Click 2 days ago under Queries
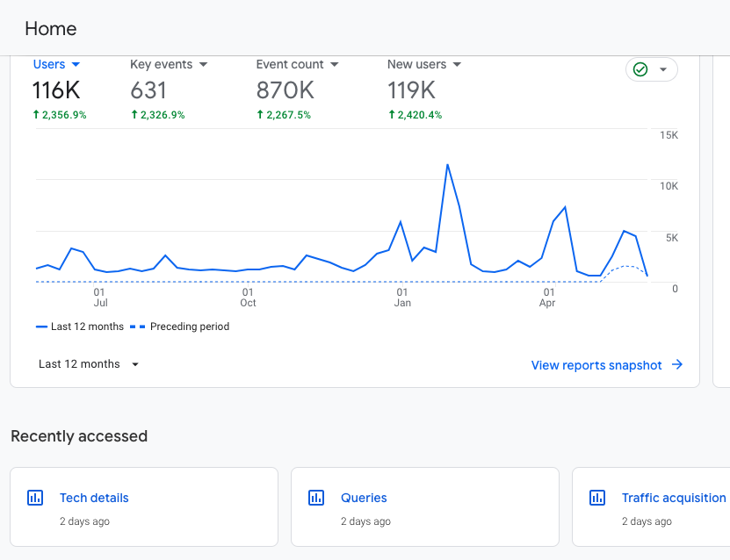The height and width of the screenshot is (560, 730). click(x=366, y=521)
